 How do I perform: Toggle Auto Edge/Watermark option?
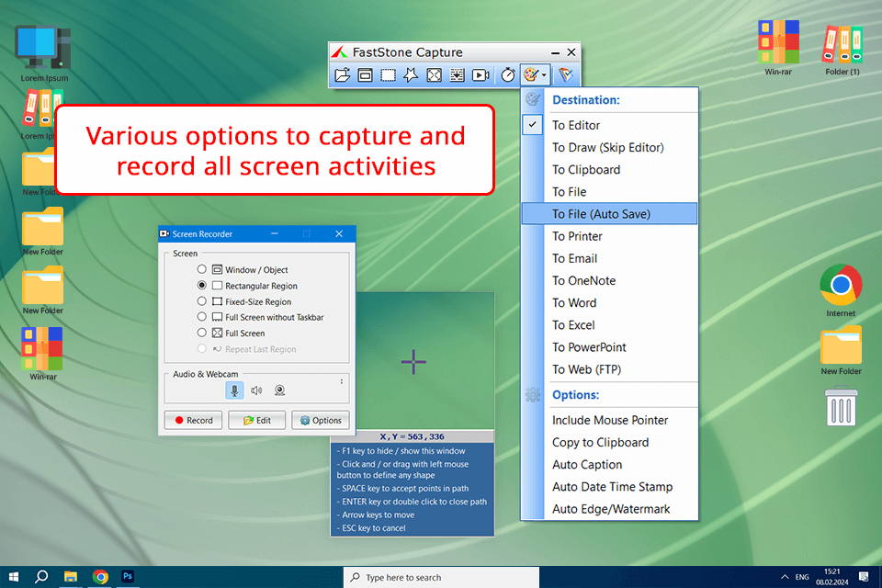click(x=609, y=509)
